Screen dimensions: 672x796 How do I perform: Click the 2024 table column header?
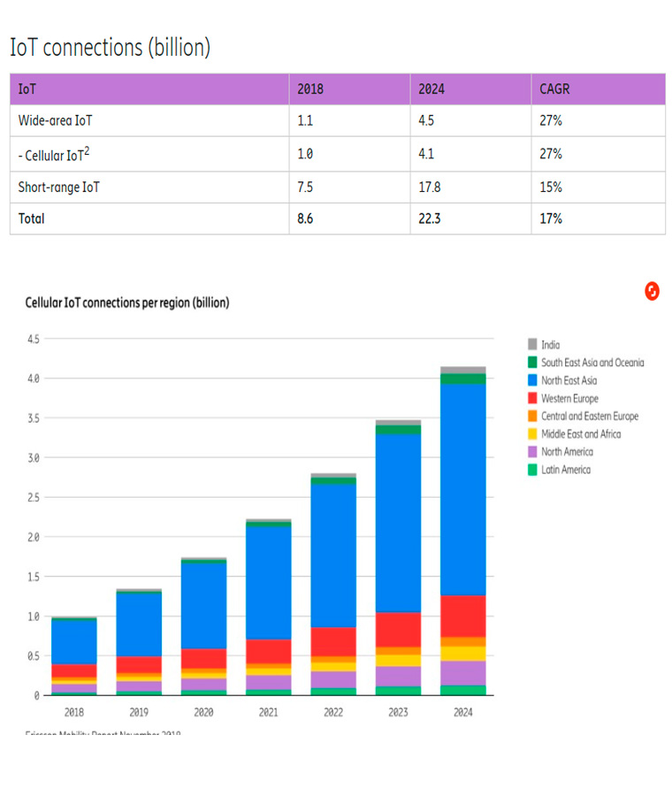tap(431, 89)
